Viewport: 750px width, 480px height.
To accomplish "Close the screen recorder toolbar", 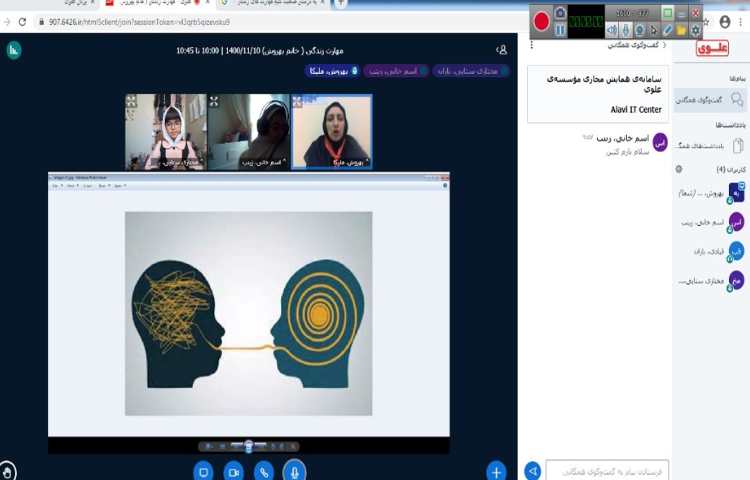I will 696,13.
